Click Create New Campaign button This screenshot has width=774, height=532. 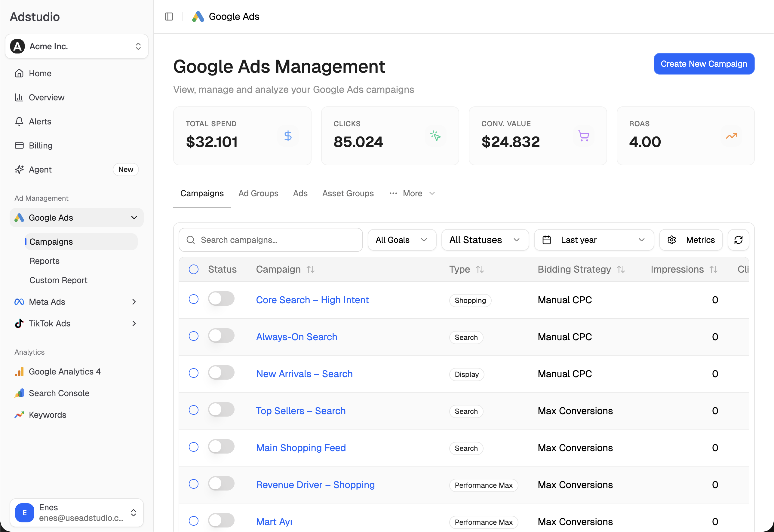tap(704, 64)
